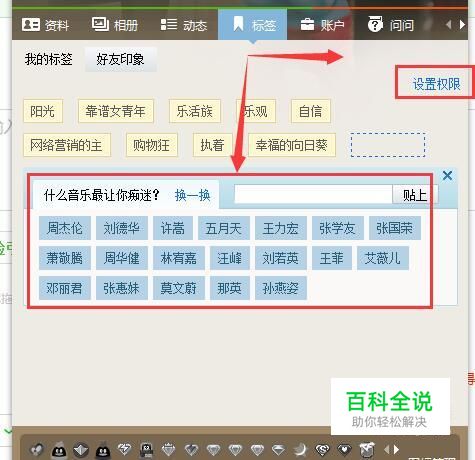Add the 艾薇儿 suggested tag
Image resolution: width=475 pixels, height=460 pixels.
[383, 258]
